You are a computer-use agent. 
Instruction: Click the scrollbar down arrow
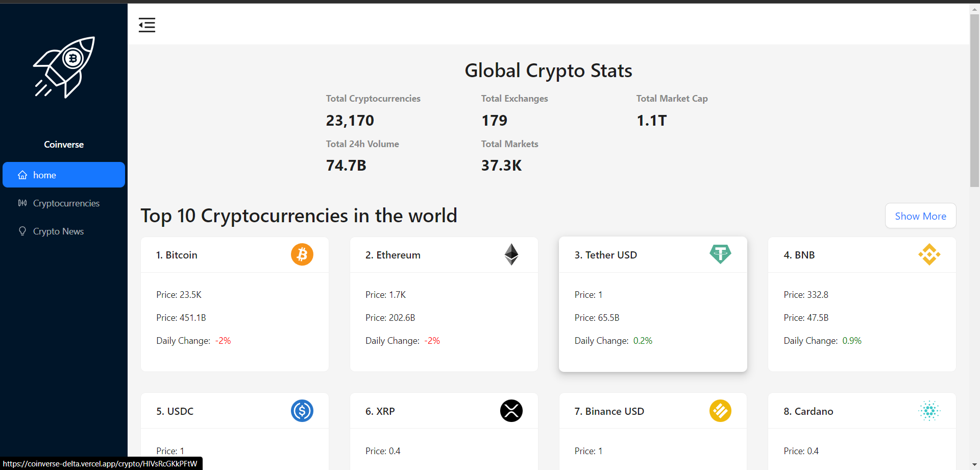point(975,465)
